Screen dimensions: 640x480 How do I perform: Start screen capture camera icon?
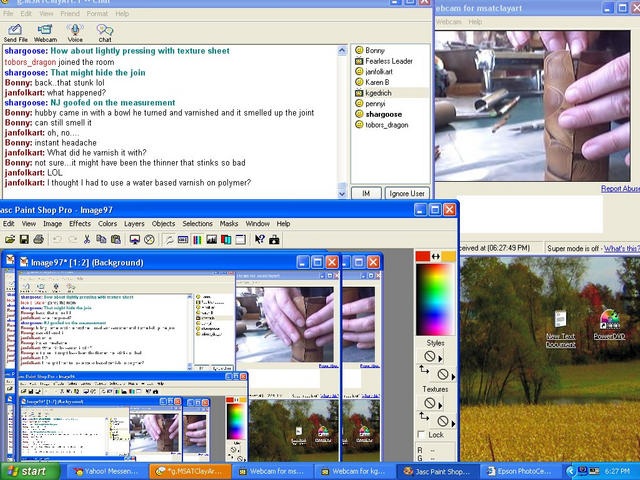274,239
